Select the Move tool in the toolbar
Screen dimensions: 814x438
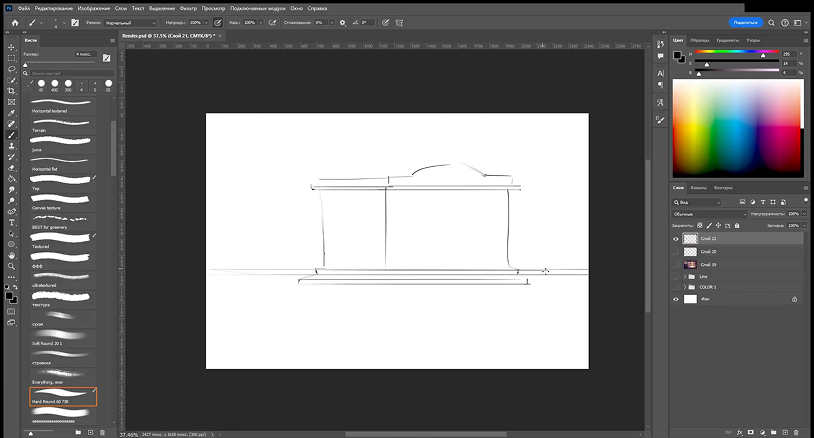pyautogui.click(x=11, y=46)
